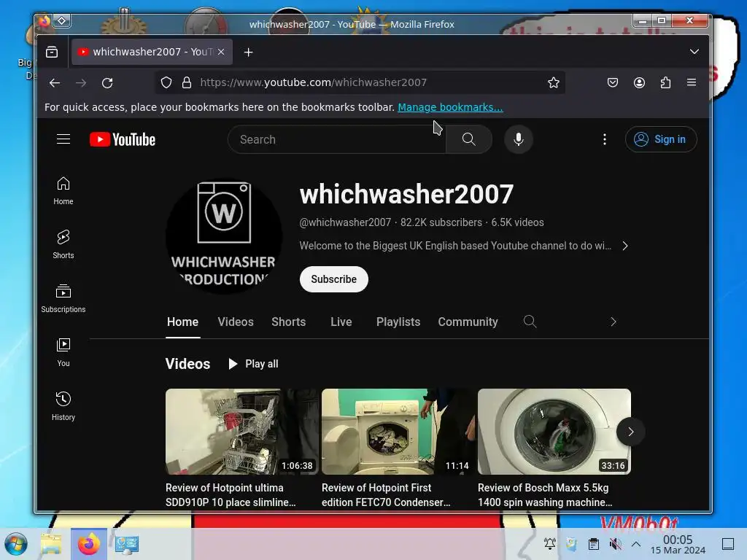The image size is (747, 560).
Task: Open the YouTube guide hamburger menu
Action: pyautogui.click(x=63, y=139)
